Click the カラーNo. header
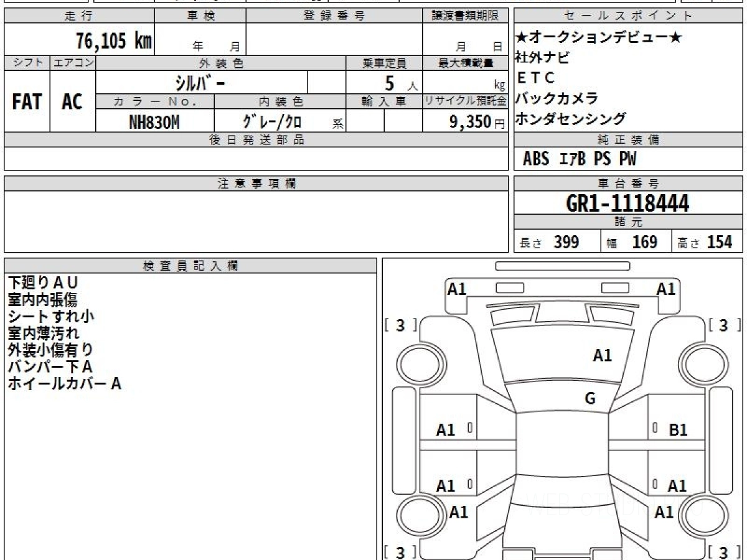Image resolution: width=747 pixels, height=560 pixels. 155,101
